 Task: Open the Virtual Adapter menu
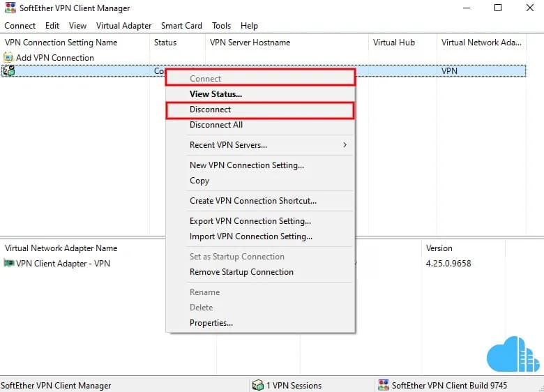[x=123, y=26]
